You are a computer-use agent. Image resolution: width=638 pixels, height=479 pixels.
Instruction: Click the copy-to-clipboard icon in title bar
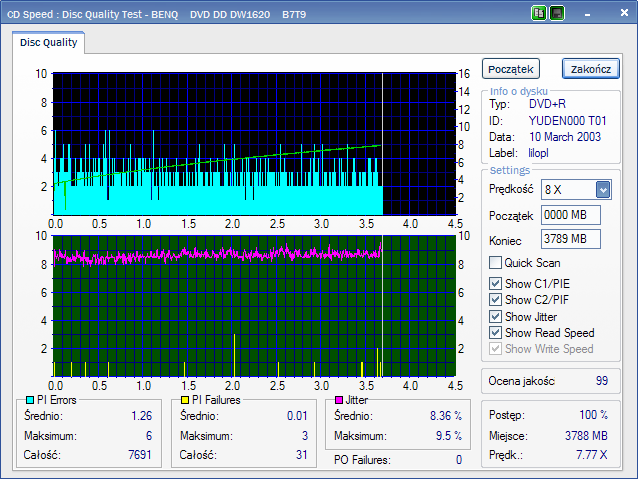(539, 13)
